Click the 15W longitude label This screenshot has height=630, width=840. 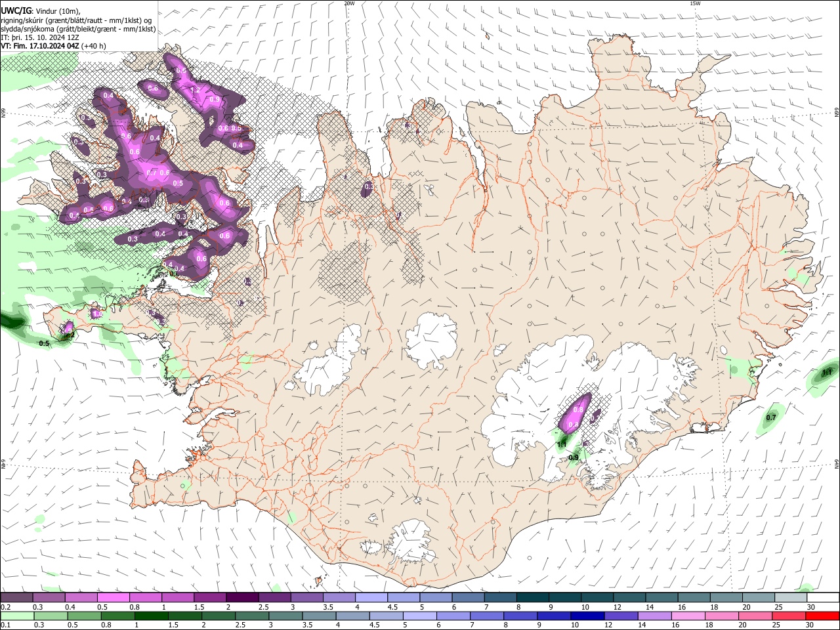(x=695, y=3)
